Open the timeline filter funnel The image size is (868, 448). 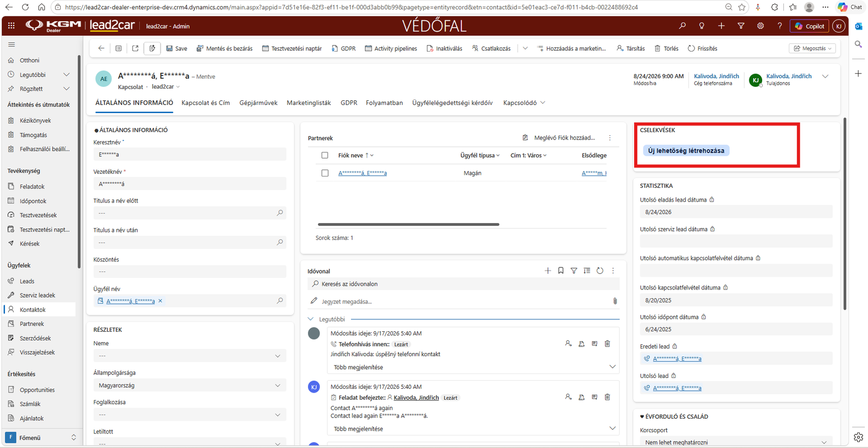pyautogui.click(x=573, y=270)
